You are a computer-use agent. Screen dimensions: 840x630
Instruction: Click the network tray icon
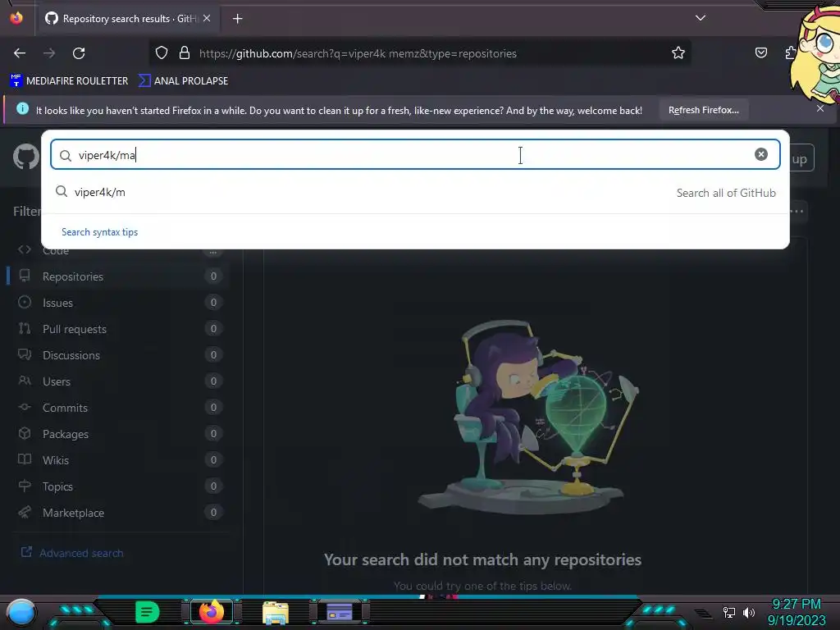click(x=729, y=612)
